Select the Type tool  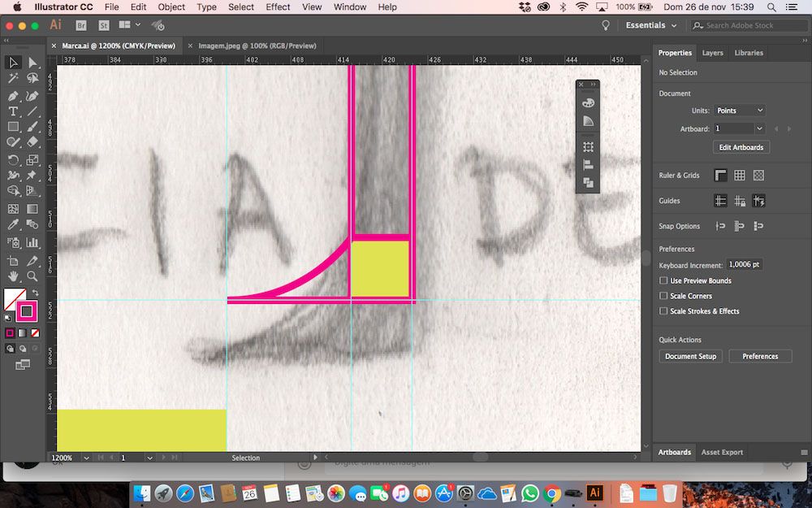click(x=13, y=111)
